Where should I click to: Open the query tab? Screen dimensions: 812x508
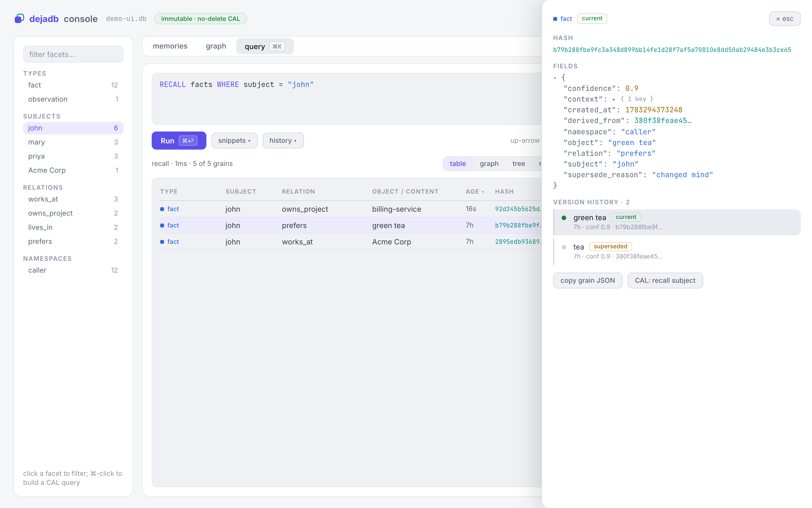(x=265, y=46)
